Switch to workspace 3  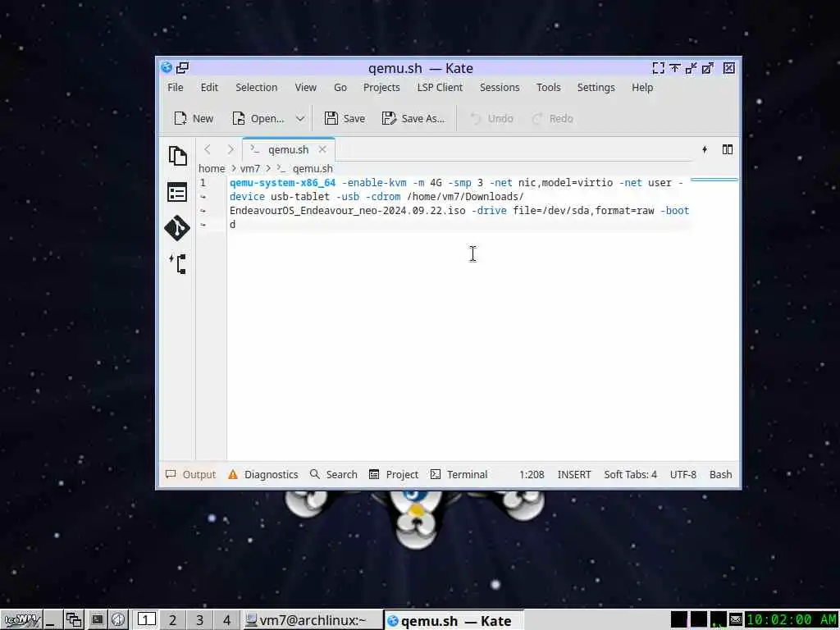click(199, 620)
